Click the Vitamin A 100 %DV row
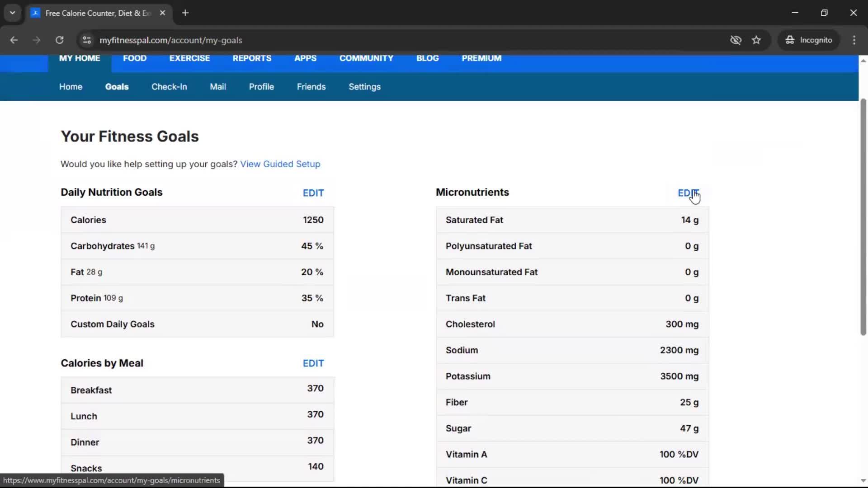Image resolution: width=868 pixels, height=488 pixels. click(572, 455)
